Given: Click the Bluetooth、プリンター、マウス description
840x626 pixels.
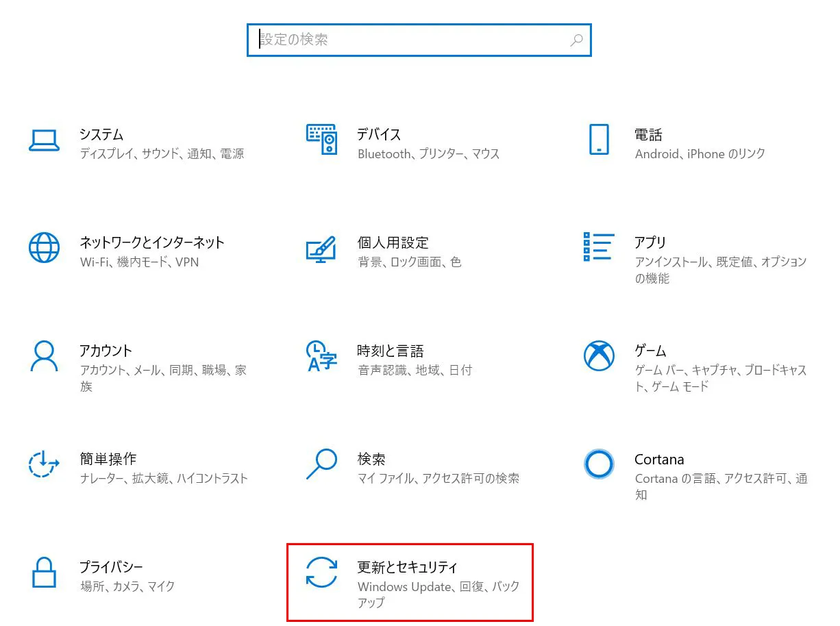Looking at the screenshot, I should tap(428, 154).
